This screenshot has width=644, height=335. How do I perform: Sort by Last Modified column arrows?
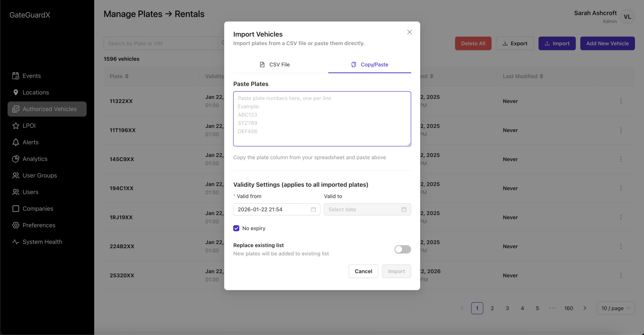click(x=541, y=76)
